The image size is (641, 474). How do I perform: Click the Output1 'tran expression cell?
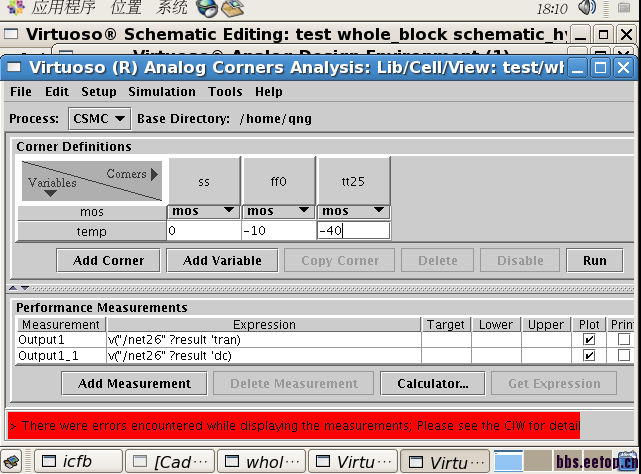[x=264, y=340]
